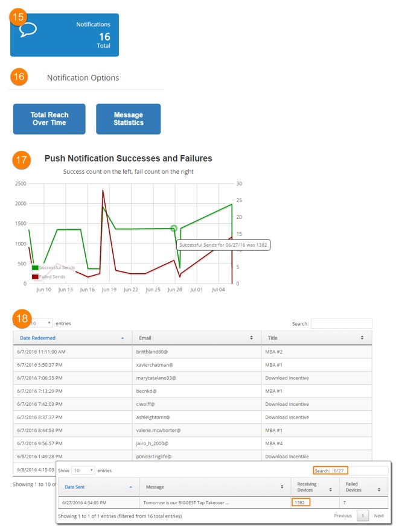This screenshot has width=402, height=532.
Task: Toggle the Successful Sends legend swatch
Action: [x=35, y=267]
